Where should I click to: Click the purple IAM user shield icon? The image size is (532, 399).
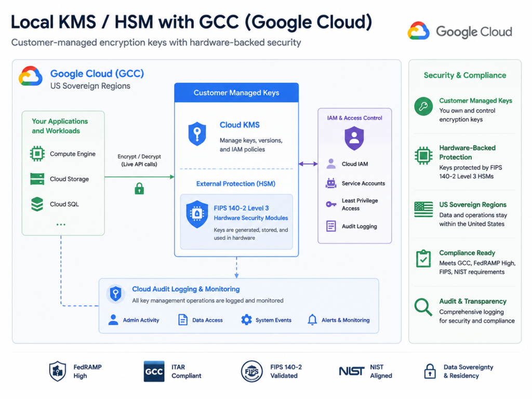click(354, 138)
